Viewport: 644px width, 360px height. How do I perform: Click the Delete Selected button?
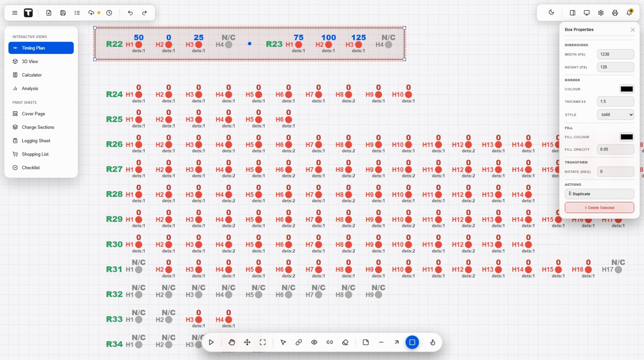coord(599,208)
